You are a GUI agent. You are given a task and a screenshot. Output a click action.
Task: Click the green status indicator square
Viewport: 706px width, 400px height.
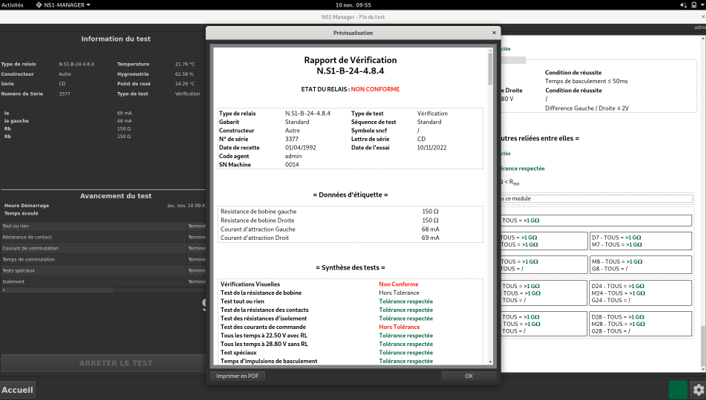coord(678,389)
